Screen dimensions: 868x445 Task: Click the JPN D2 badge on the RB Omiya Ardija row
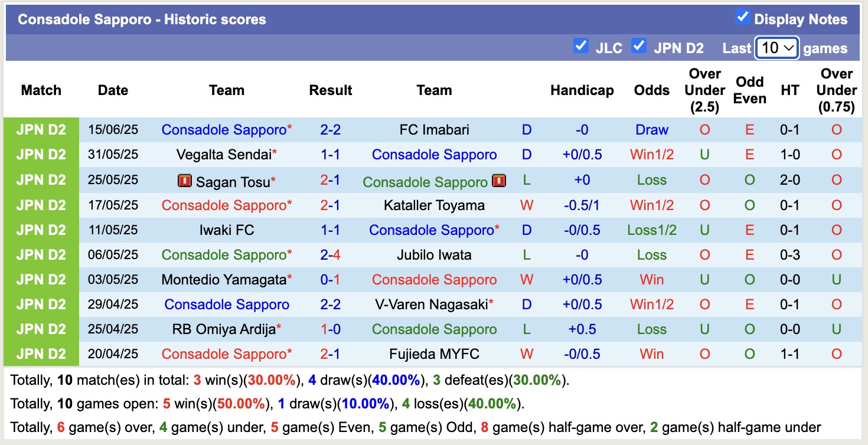[x=42, y=329]
